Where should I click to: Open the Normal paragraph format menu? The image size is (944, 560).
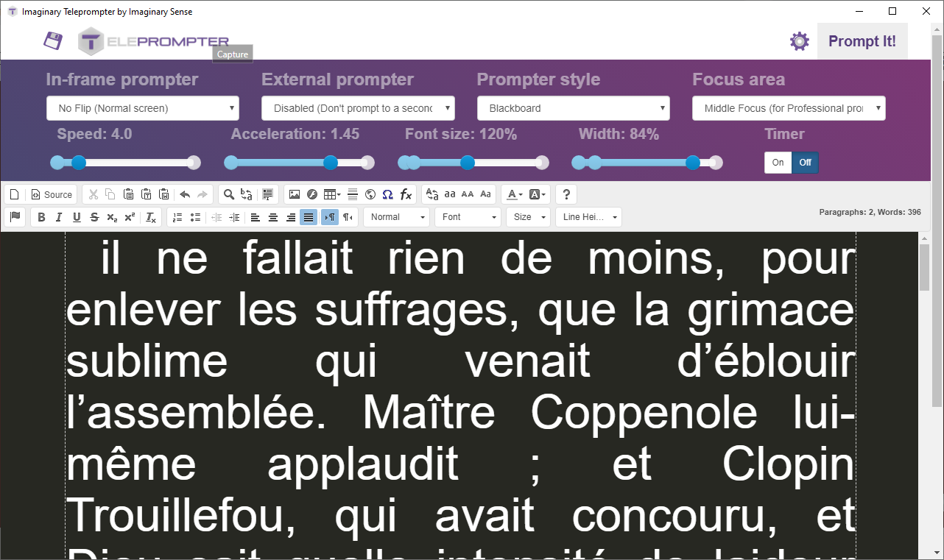point(396,217)
